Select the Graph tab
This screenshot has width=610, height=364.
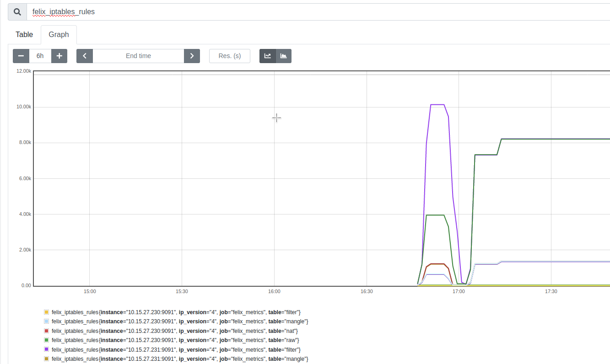pos(59,34)
